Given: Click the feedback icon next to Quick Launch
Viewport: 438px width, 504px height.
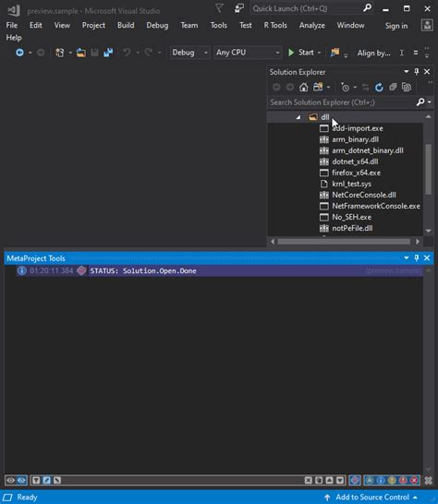Looking at the screenshot, I should click(238, 8).
